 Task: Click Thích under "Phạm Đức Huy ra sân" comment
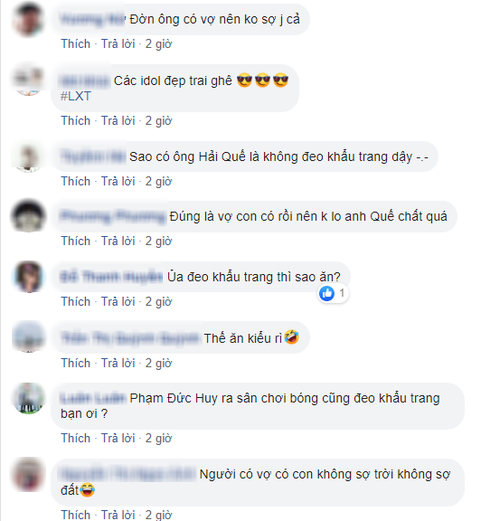[76, 438]
